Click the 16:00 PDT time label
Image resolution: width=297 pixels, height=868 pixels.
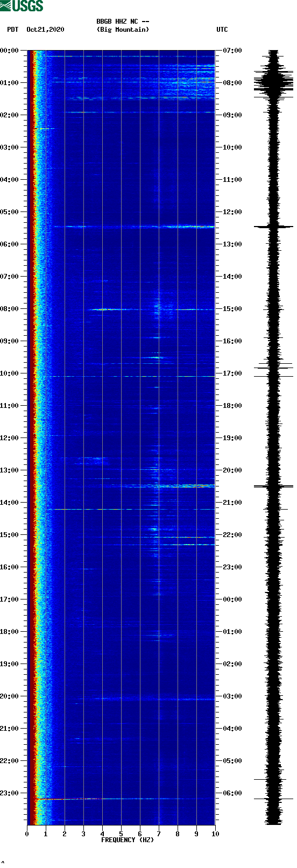click(x=10, y=567)
